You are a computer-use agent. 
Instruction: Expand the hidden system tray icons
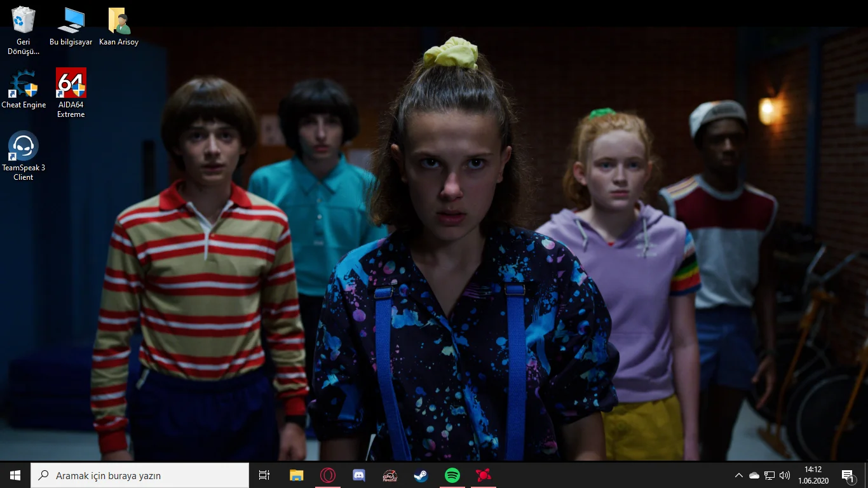[738, 475]
